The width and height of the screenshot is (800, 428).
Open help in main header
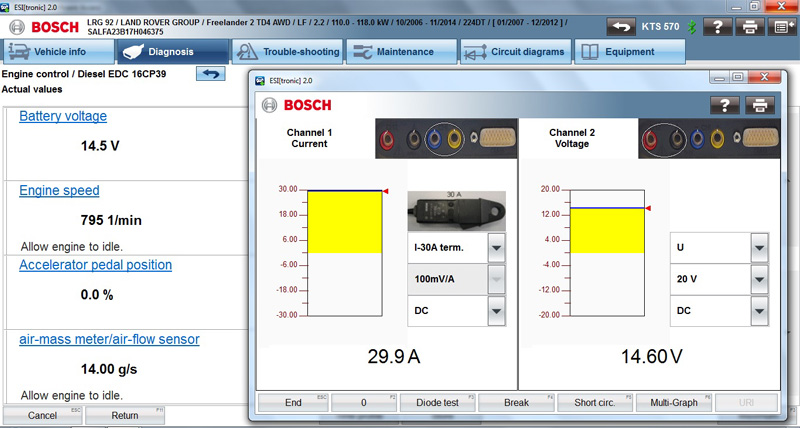click(717, 27)
